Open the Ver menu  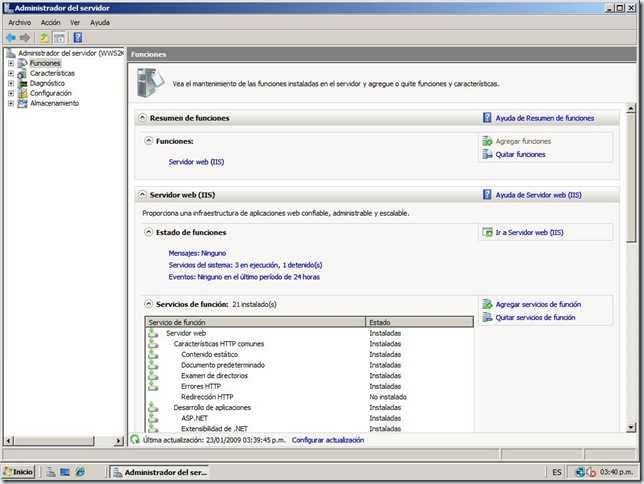[75, 23]
